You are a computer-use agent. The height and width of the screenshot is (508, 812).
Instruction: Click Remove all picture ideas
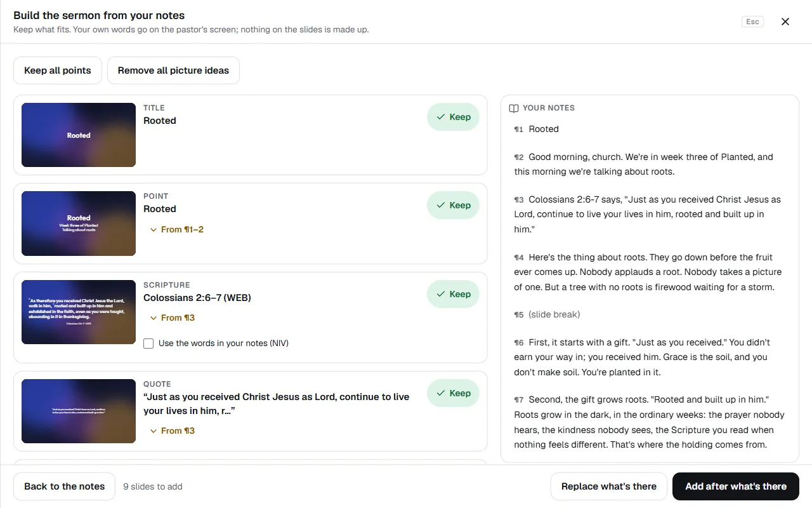pos(173,70)
